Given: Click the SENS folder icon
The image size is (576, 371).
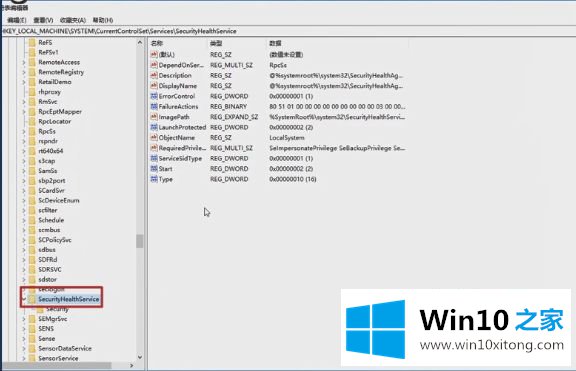Looking at the screenshot, I should point(32,328).
